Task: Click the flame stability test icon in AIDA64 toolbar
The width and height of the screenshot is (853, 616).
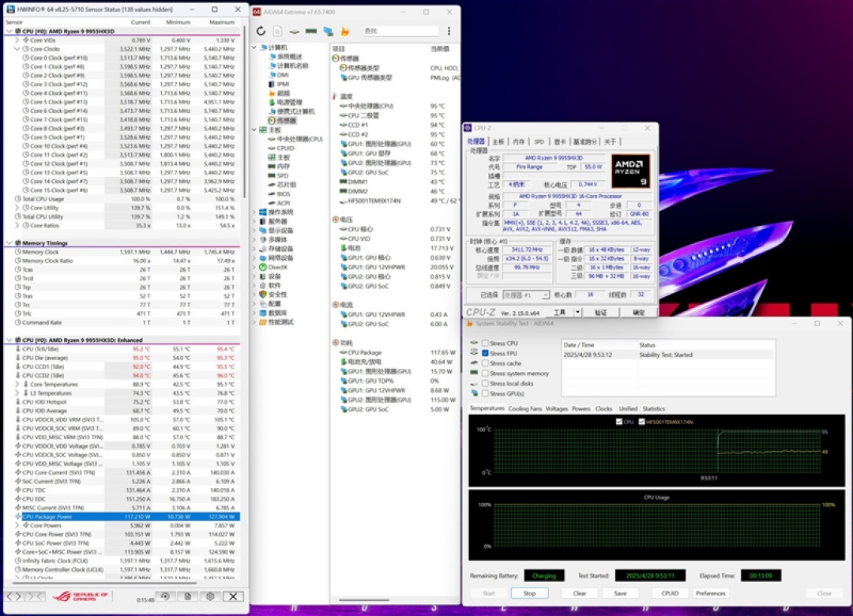Action: (345, 31)
